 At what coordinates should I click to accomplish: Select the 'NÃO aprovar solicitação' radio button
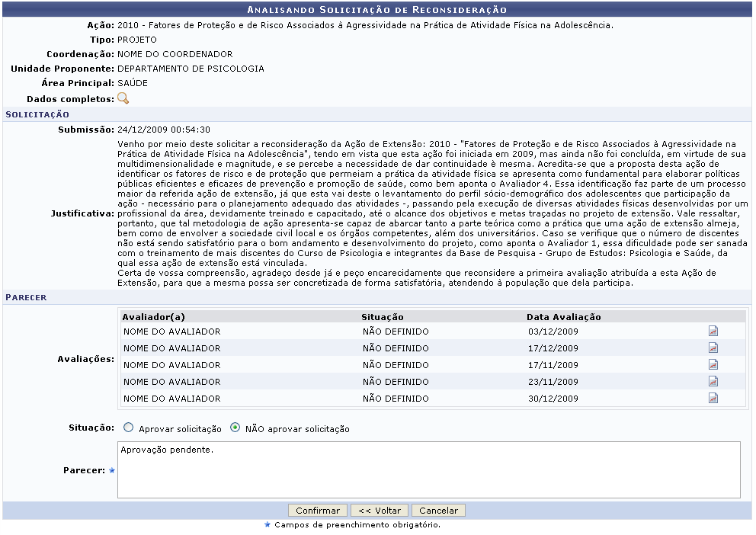click(235, 428)
